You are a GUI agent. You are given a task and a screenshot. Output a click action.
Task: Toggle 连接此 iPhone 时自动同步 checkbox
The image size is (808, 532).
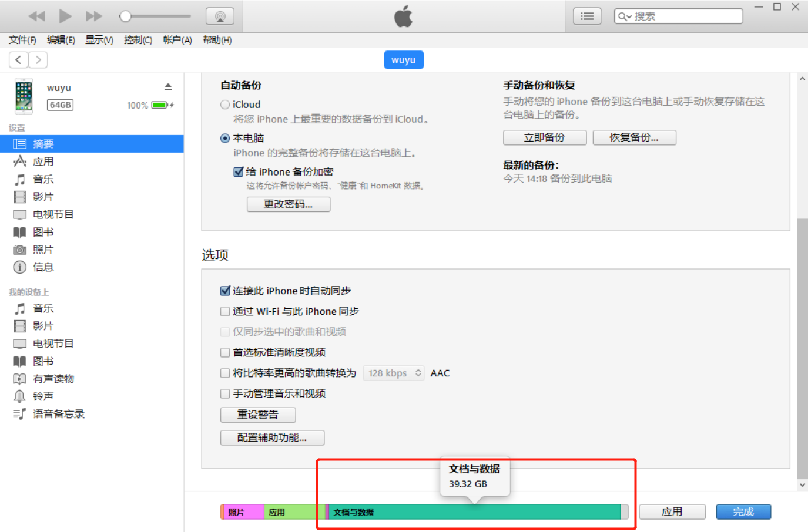click(225, 291)
